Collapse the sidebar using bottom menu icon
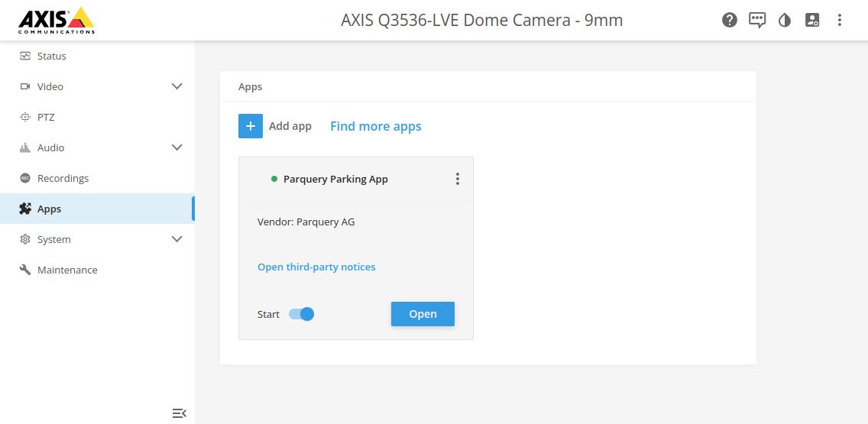868x424 pixels. click(x=179, y=413)
